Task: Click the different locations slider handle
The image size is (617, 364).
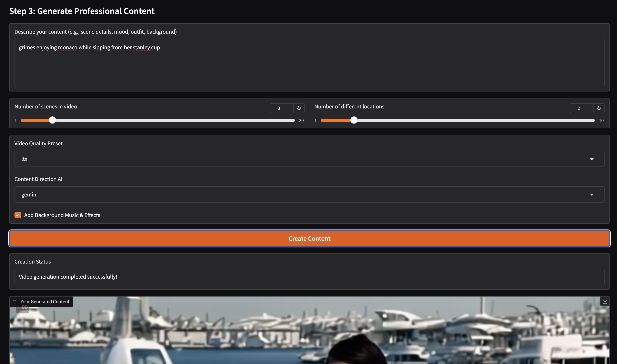Action: click(354, 120)
